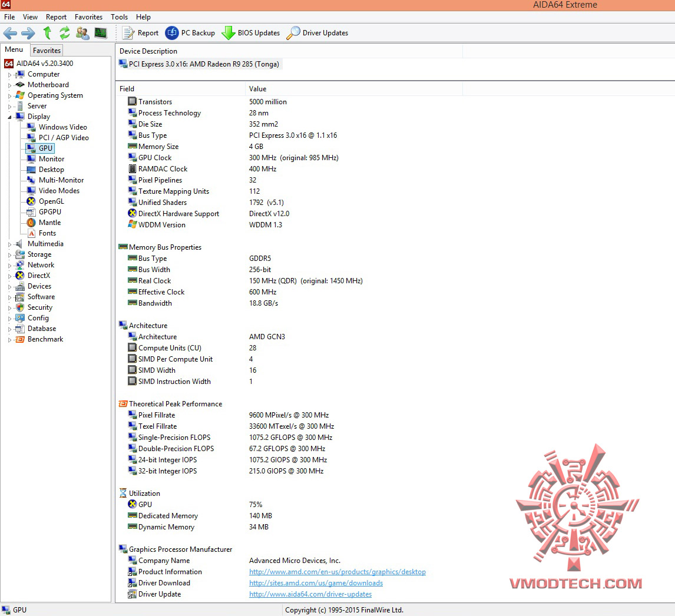675x616 pixels.
Task: Click the Fonts icon in the tree
Action: coord(31,233)
